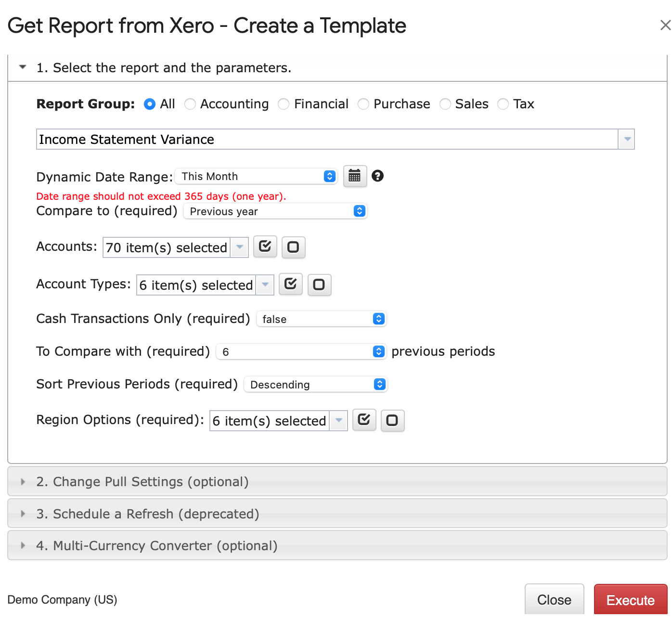Click the 'previous periods' text
This screenshot has width=672, height=619.
443,351
